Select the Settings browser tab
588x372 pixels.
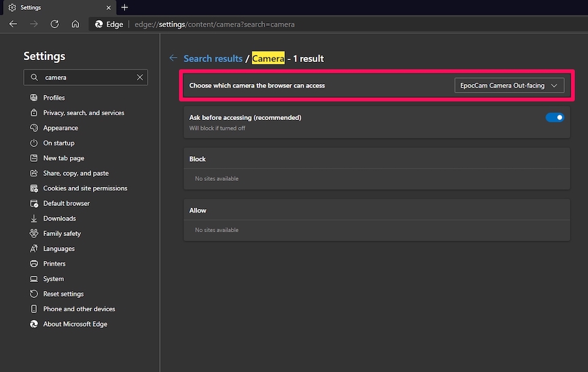58,7
